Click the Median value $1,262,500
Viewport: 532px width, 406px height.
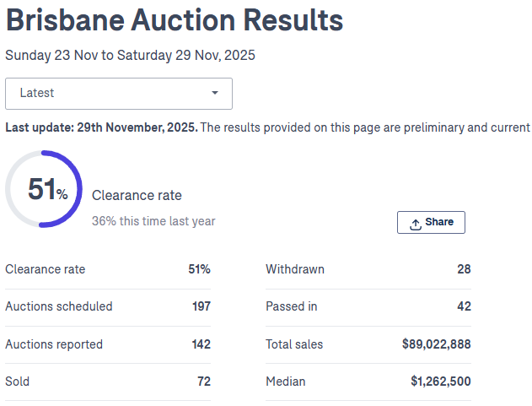pos(441,382)
